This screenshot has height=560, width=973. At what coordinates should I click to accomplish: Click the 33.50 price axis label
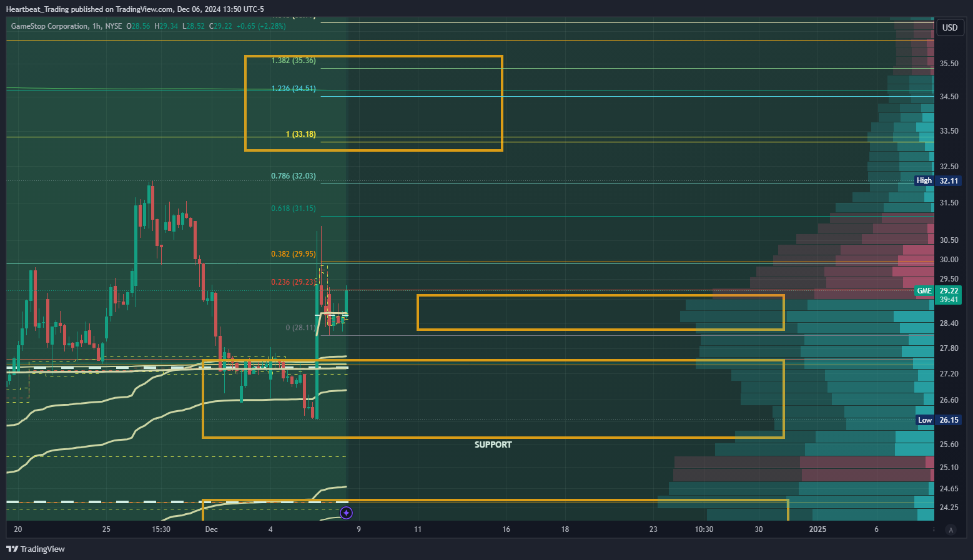point(949,131)
